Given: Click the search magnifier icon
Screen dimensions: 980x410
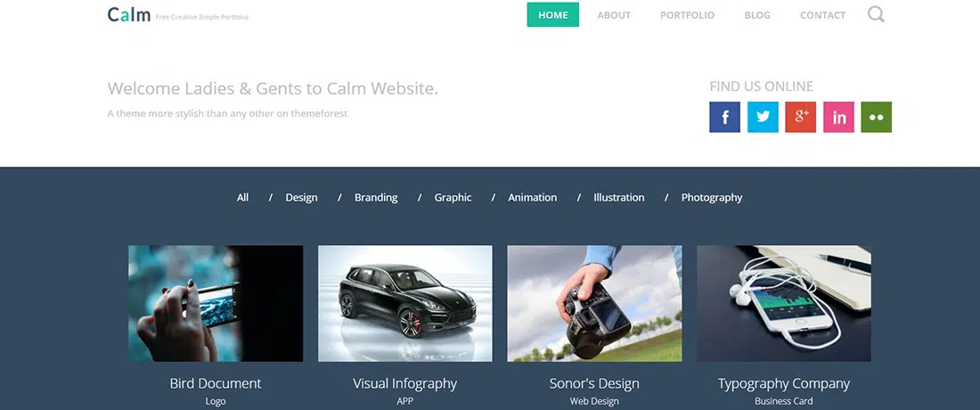Looking at the screenshot, I should 877,14.
